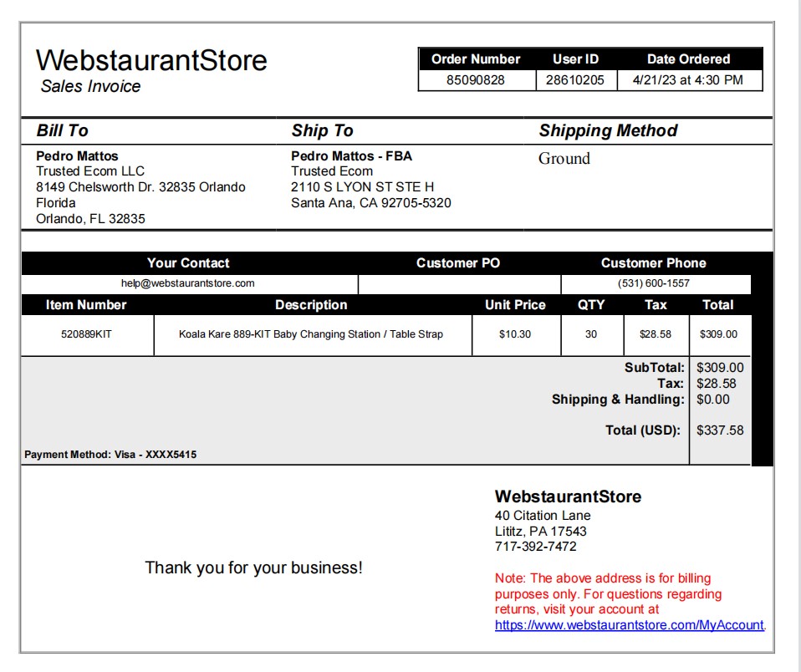Click the WebstaurantStore invoice title
The width and height of the screenshot is (801, 672).
click(151, 60)
